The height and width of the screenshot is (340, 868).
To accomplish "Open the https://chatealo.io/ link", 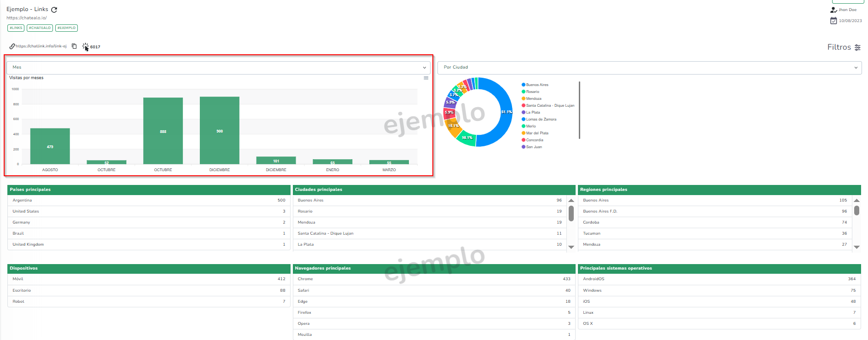I will (27, 18).
